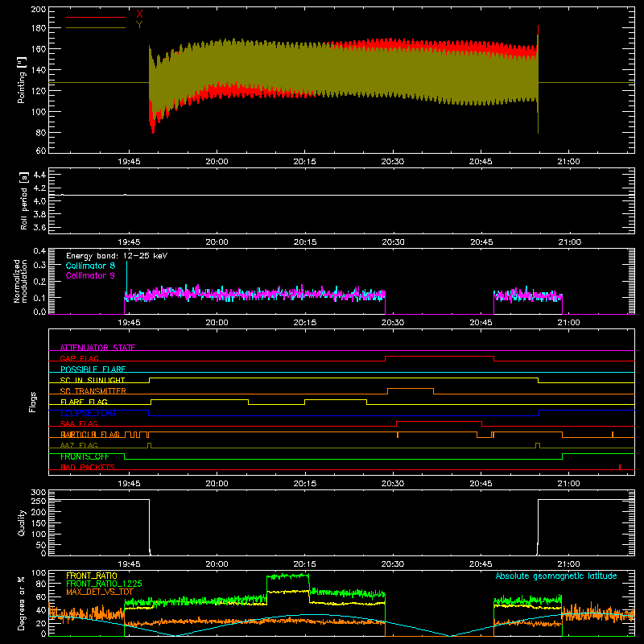Viewport: 644px width, 644px height.
Task: Click the yellow FRONT_RATIO legend label
Action: coord(92,576)
